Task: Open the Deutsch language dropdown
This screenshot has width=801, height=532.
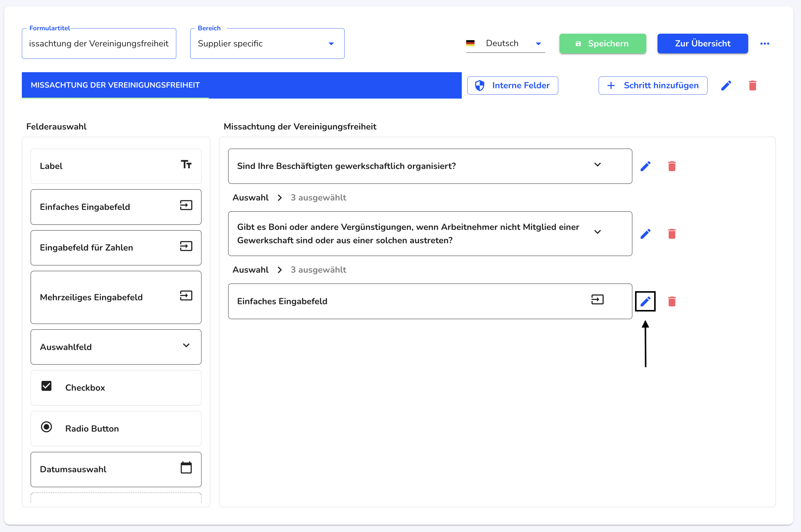Action: coord(505,43)
